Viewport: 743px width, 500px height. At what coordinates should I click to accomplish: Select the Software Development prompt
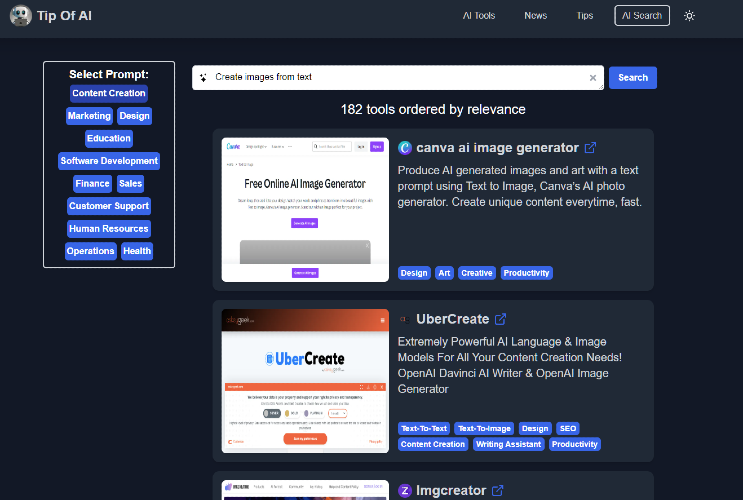(109, 161)
